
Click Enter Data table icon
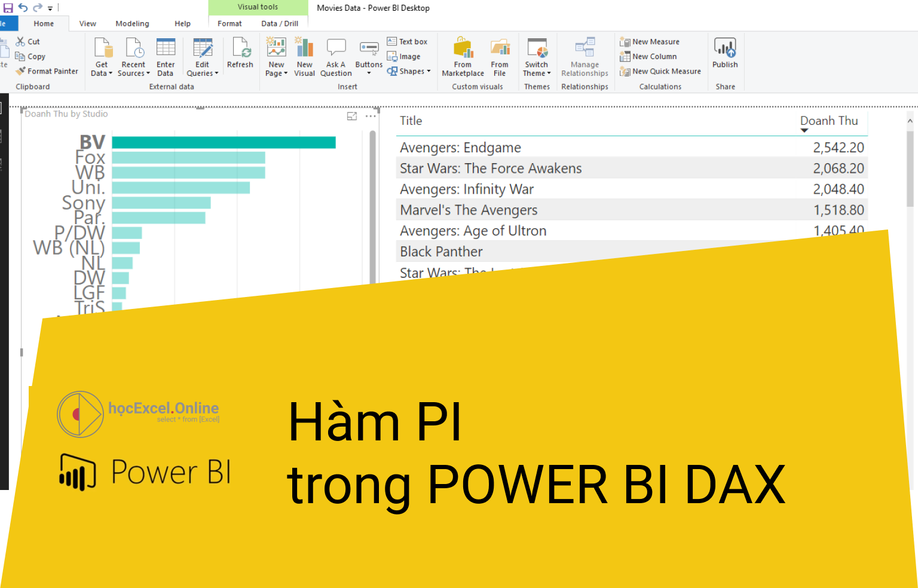(x=166, y=47)
